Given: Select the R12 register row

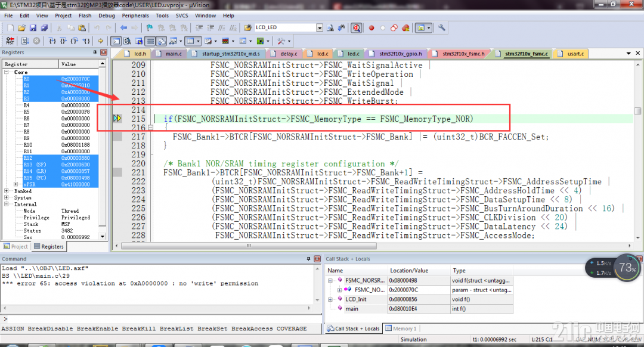Looking at the screenshot, I should click(60, 157).
